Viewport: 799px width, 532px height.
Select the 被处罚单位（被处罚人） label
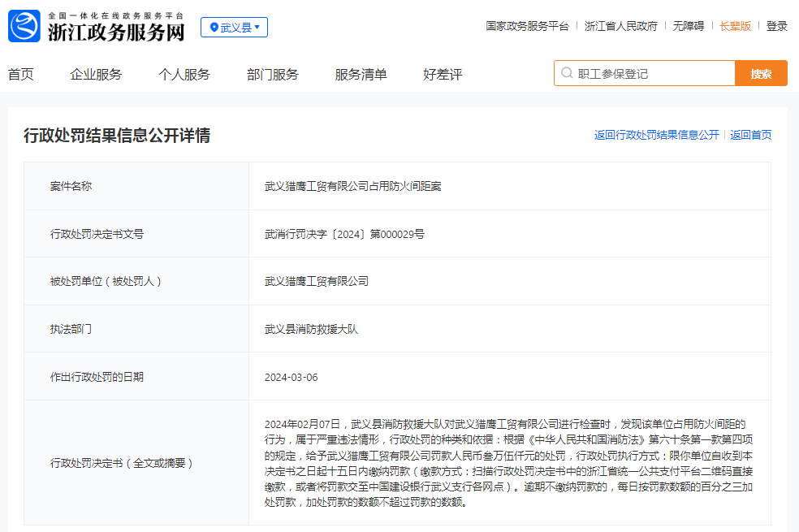tap(106, 281)
